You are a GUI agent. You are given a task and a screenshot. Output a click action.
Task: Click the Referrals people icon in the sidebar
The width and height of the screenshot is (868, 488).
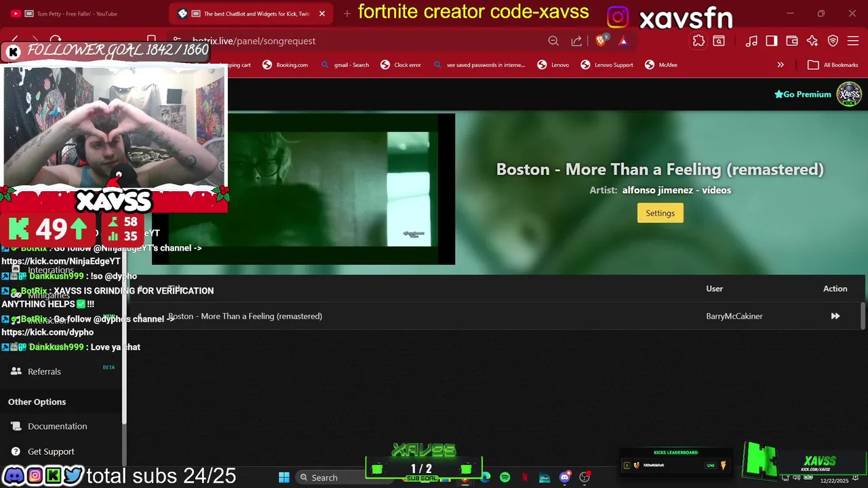coord(16,371)
